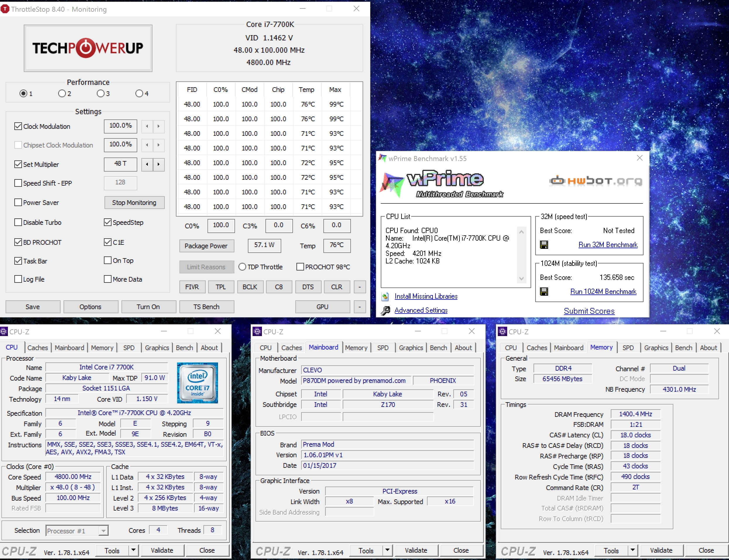
Task: Open the SPD tab in Memory CPU-Z window
Action: pos(628,348)
